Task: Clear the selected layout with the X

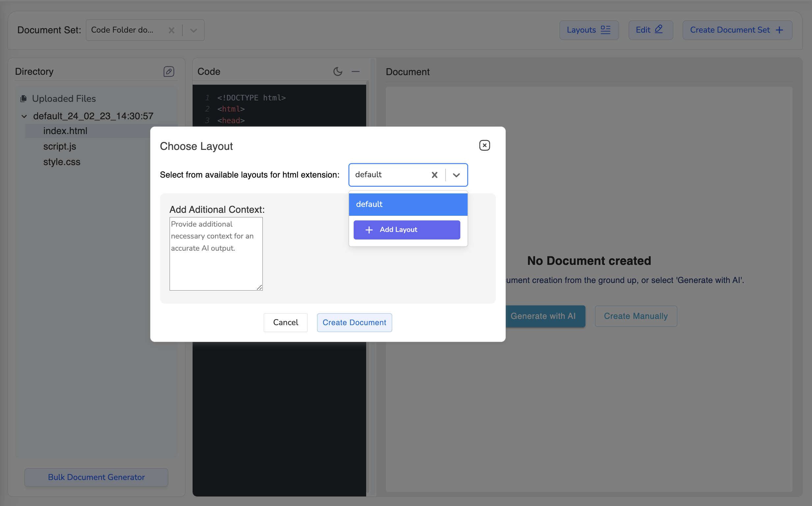Action: pyautogui.click(x=434, y=175)
